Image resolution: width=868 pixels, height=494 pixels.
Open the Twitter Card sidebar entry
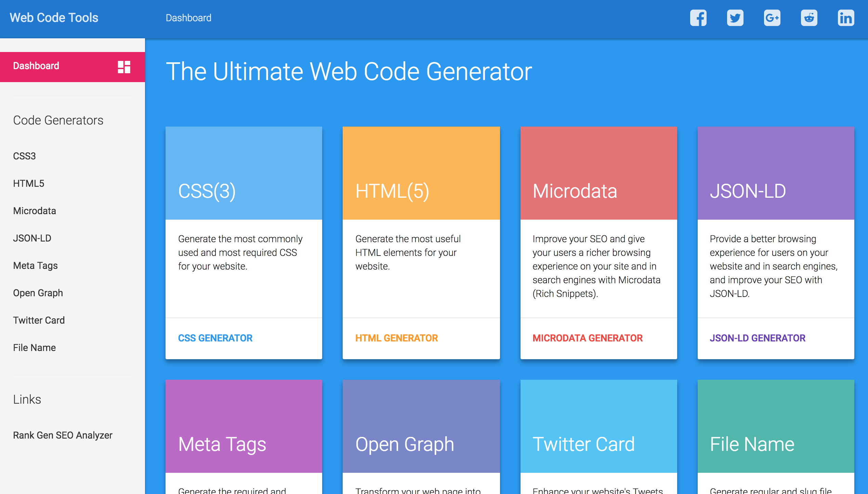39,320
